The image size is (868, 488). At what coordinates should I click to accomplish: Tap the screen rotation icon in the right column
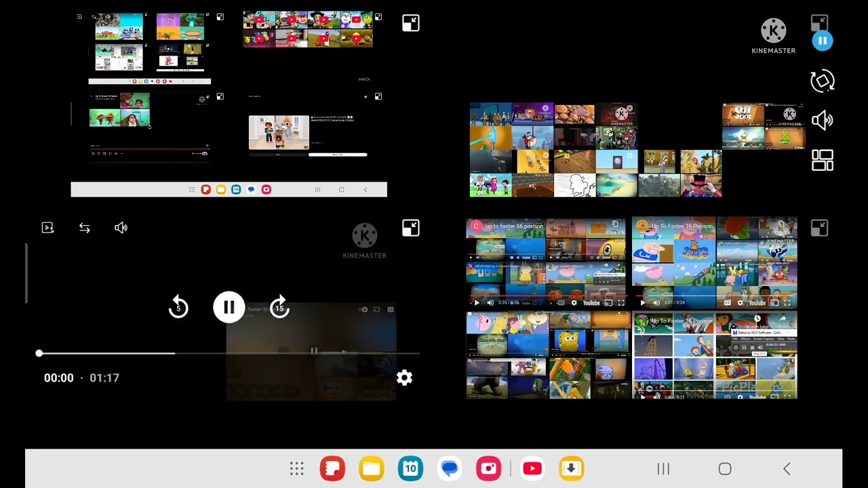coord(822,81)
